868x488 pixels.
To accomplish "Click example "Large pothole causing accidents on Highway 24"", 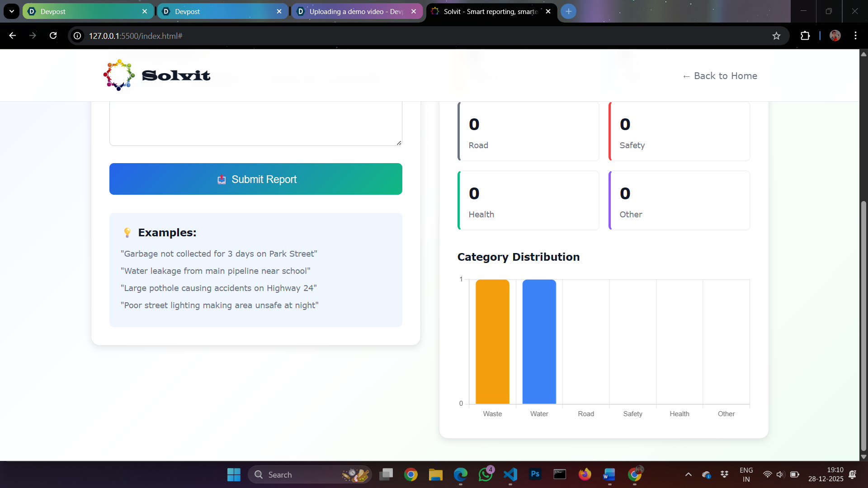I will [x=219, y=288].
